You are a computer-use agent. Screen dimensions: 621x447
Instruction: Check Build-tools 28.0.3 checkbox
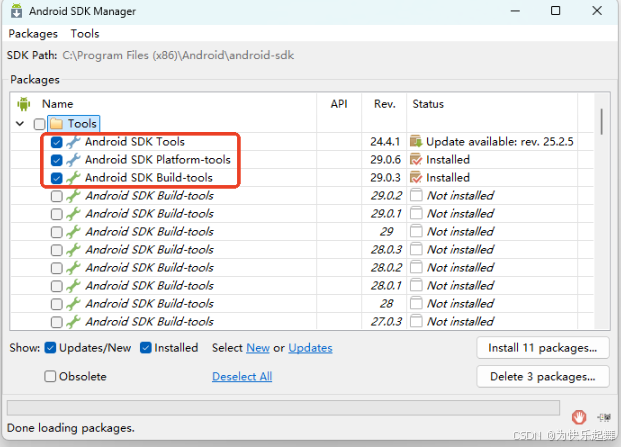click(57, 250)
